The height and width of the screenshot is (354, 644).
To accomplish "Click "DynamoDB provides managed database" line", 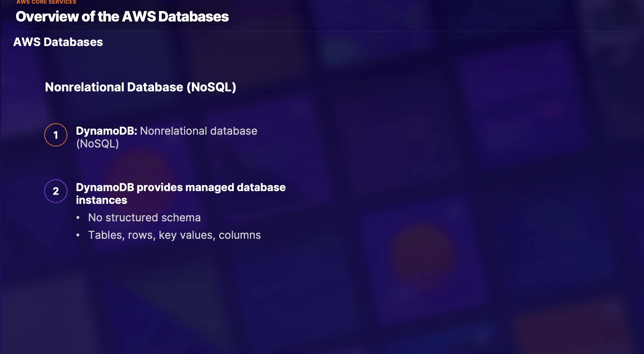I will point(181,187).
